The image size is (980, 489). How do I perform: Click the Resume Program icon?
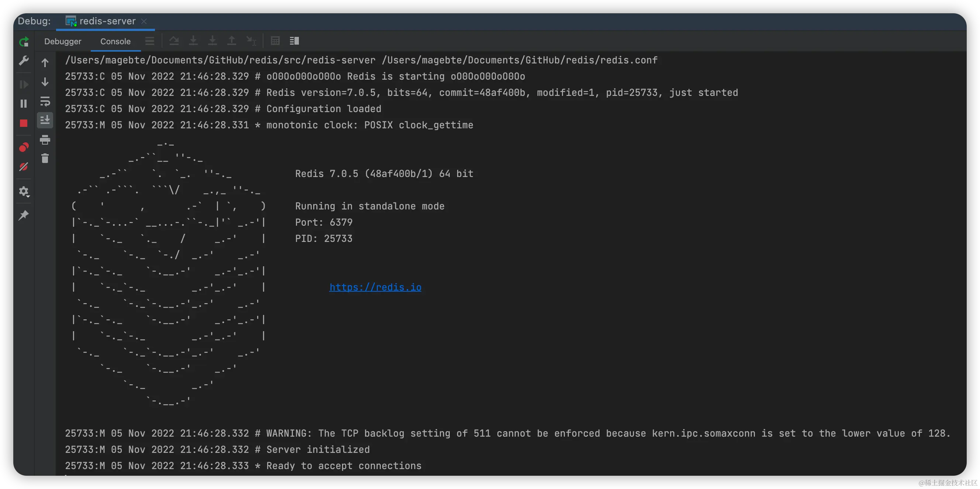[24, 84]
